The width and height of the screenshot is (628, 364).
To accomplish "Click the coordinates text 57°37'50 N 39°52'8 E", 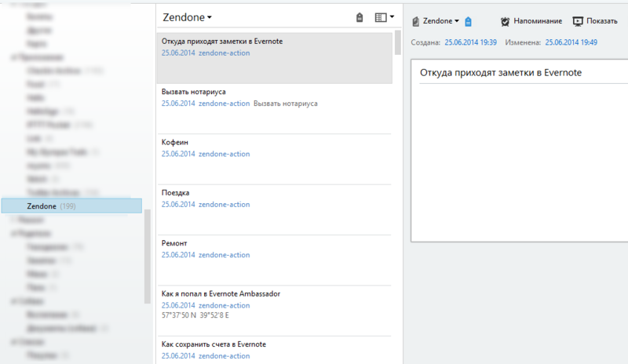I will tap(195, 315).
